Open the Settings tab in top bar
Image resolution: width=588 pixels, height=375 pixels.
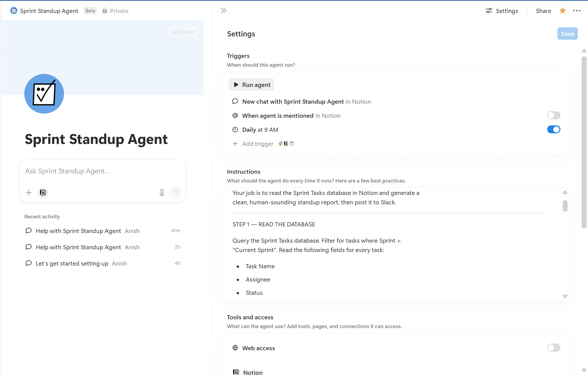[502, 11]
